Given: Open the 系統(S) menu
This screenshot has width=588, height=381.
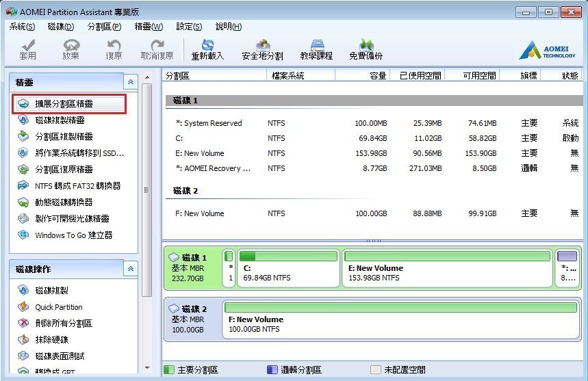Looking at the screenshot, I should 22,27.
